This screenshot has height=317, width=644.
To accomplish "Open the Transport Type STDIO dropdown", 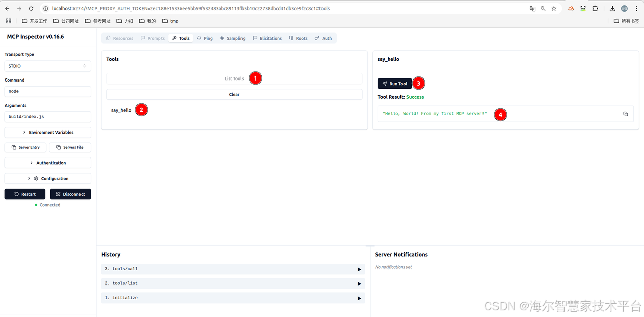I will tap(47, 66).
